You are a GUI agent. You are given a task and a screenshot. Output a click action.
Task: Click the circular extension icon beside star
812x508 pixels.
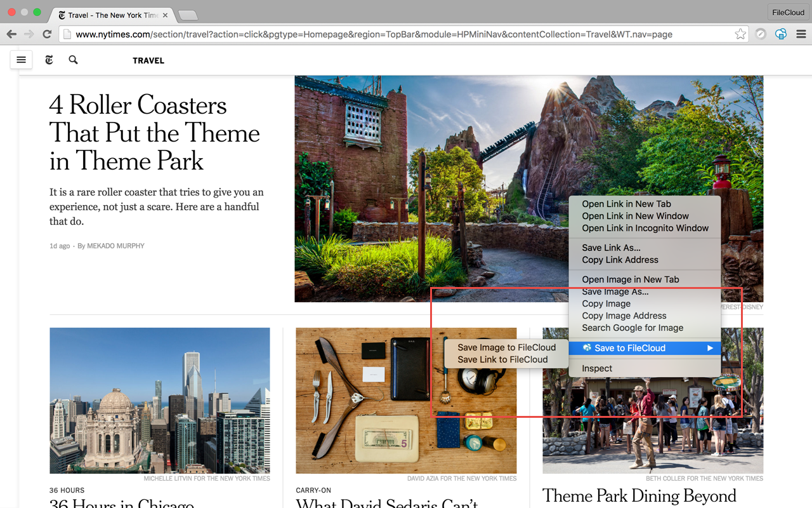(x=761, y=34)
